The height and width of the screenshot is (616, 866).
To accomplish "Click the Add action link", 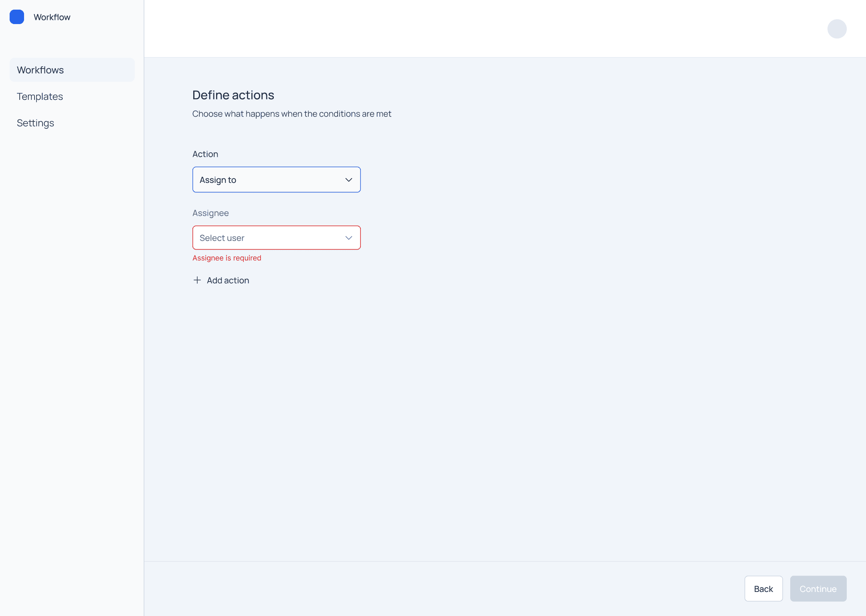I will click(x=228, y=280).
